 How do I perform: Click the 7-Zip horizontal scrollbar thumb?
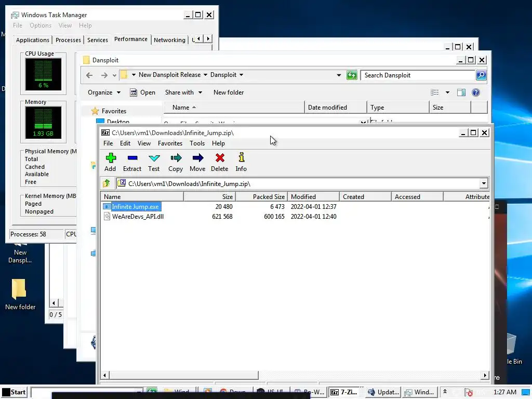point(183,375)
